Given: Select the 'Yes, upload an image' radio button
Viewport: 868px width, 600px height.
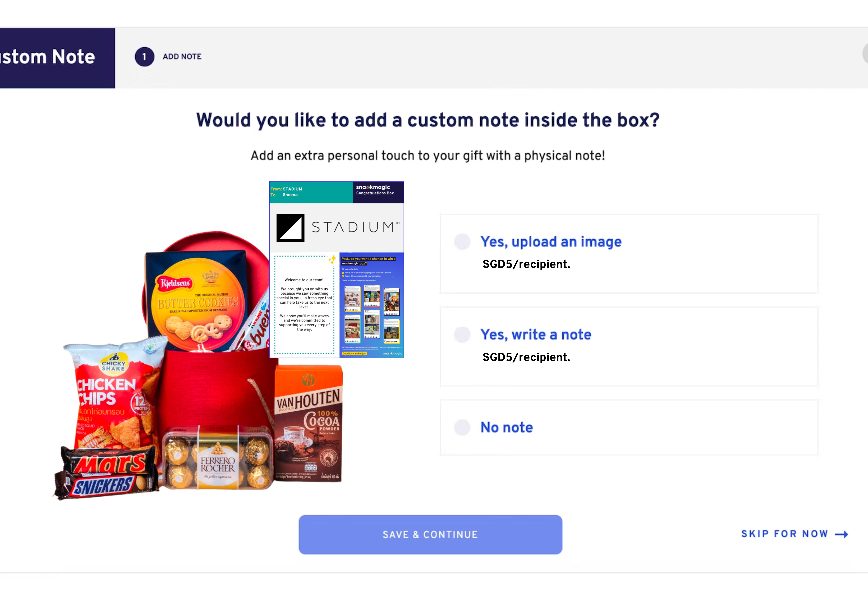Looking at the screenshot, I should 462,241.
